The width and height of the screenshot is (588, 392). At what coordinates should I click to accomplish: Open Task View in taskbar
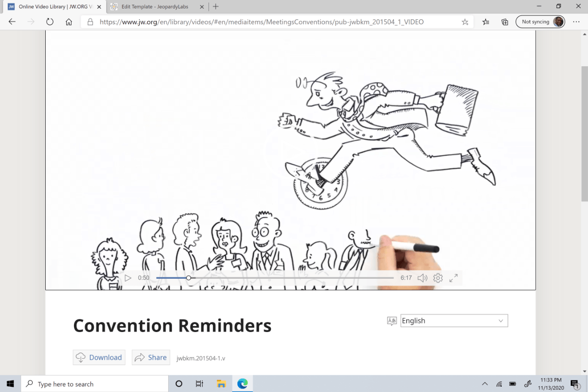pos(199,384)
